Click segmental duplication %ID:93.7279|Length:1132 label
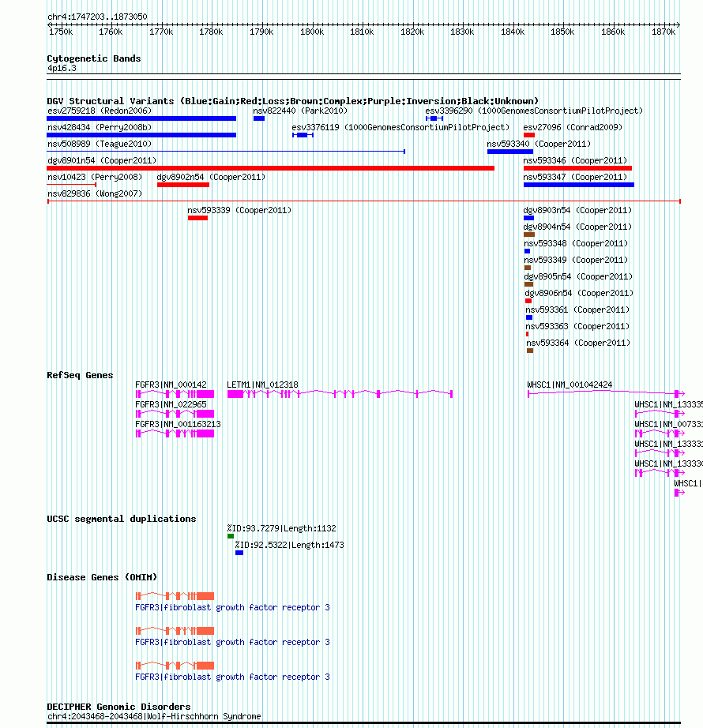 (281, 528)
